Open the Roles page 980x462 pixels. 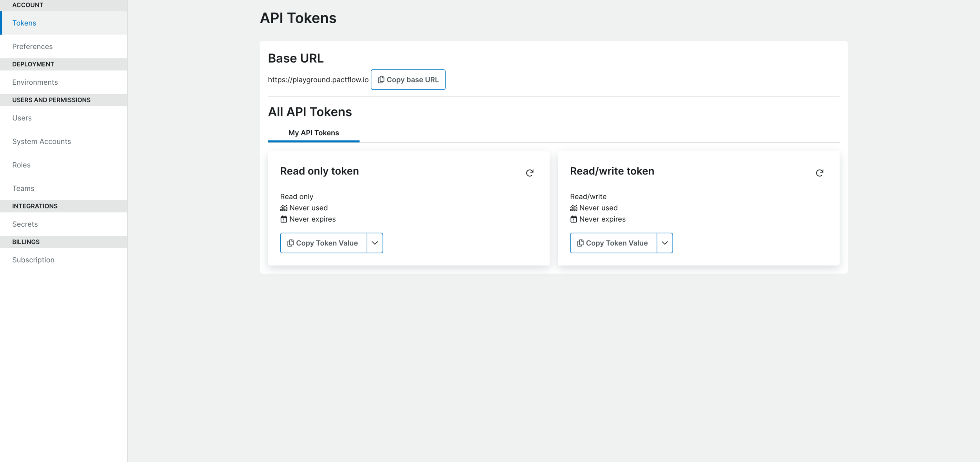click(x=21, y=165)
